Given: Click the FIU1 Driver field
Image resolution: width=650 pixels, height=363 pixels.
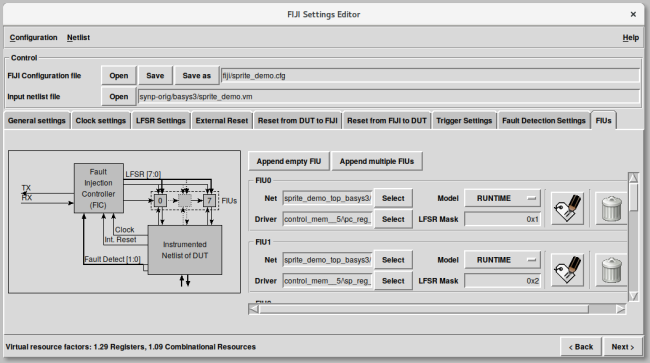Looking at the screenshot, I should pos(327,281).
